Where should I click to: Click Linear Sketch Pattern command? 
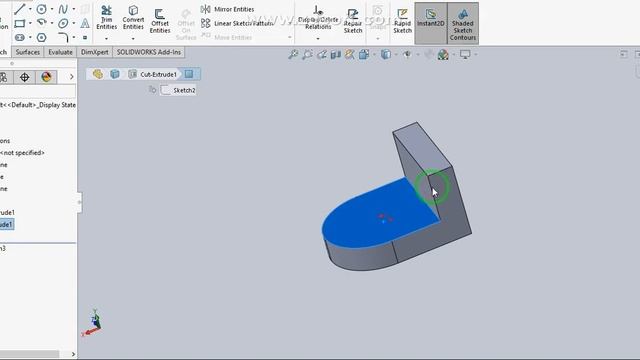[x=237, y=23]
